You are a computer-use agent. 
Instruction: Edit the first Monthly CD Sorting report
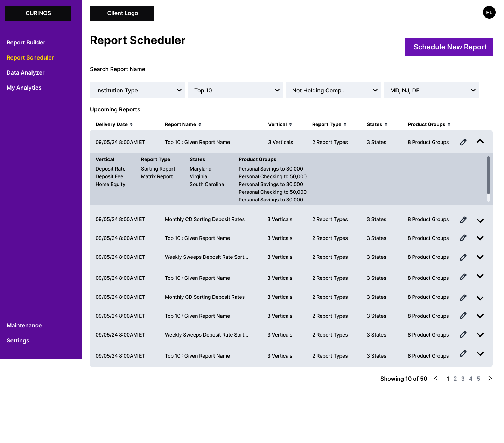pos(463,220)
